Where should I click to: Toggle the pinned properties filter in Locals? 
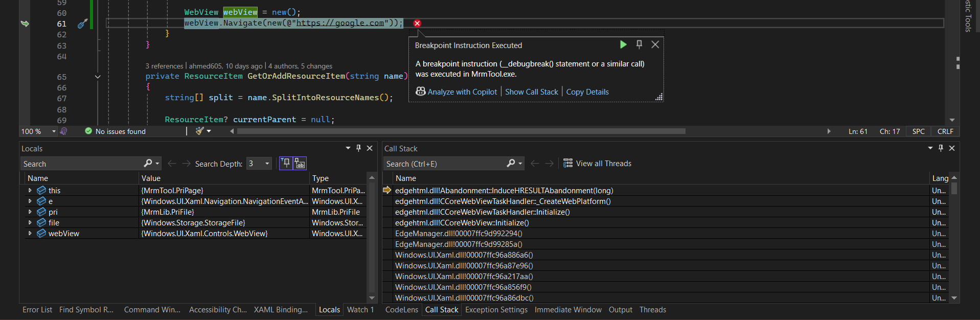pos(286,164)
